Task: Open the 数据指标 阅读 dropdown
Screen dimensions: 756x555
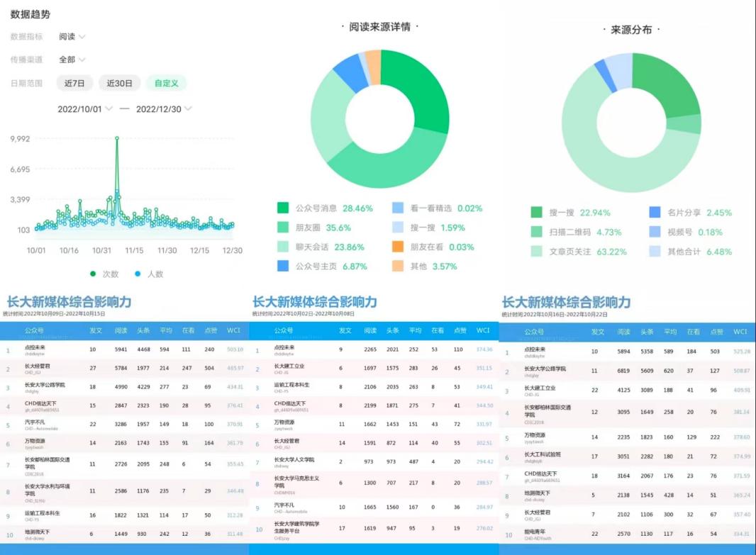Action: [72, 37]
